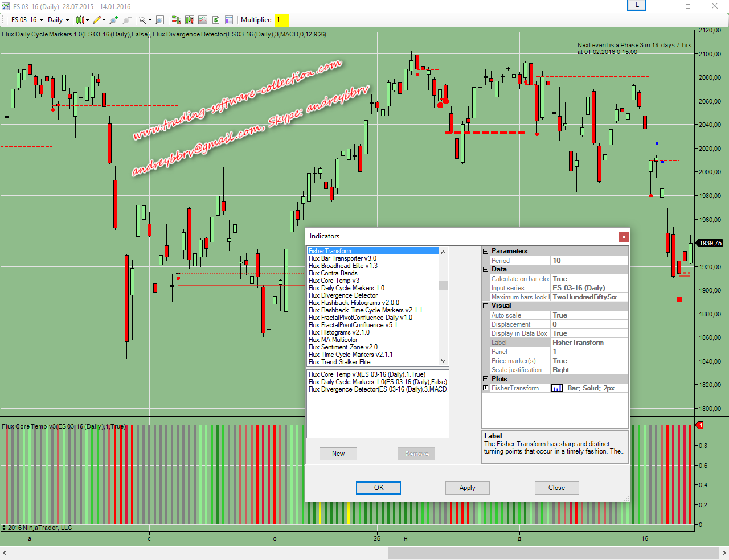Select Flux Sentiment Zone v2.0 in list
729x560 pixels.
pyautogui.click(x=343, y=347)
